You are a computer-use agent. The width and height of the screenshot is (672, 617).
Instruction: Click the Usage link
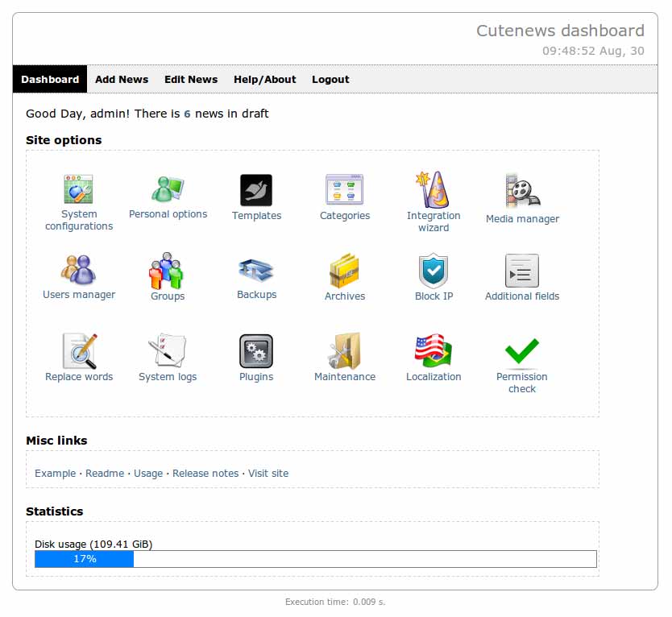[x=148, y=474]
